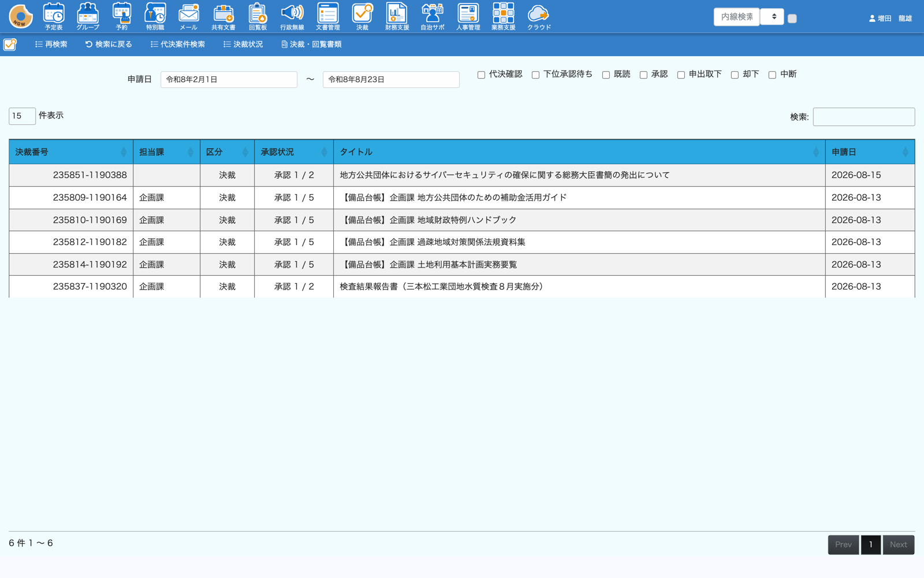
Task: Tick the 代決確認 checkbox
Action: [481, 75]
